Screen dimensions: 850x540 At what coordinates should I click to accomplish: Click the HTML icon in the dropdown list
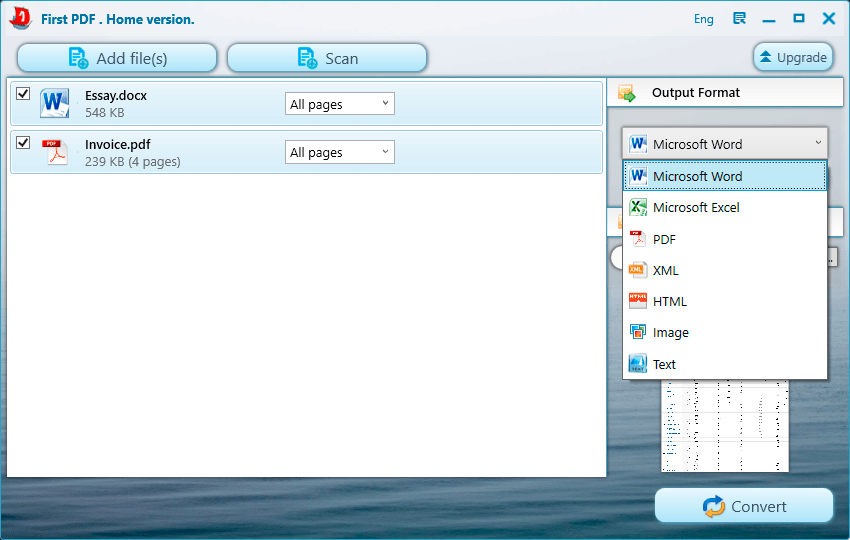638,301
